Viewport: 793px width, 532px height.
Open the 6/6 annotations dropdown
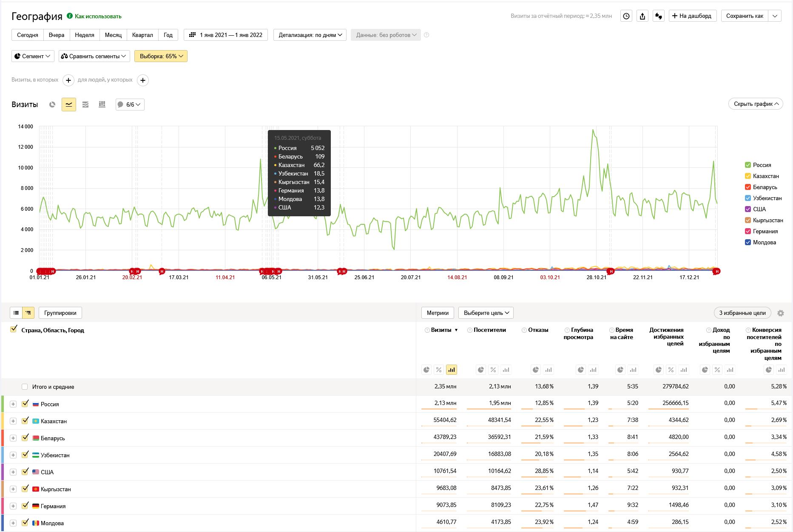point(130,105)
